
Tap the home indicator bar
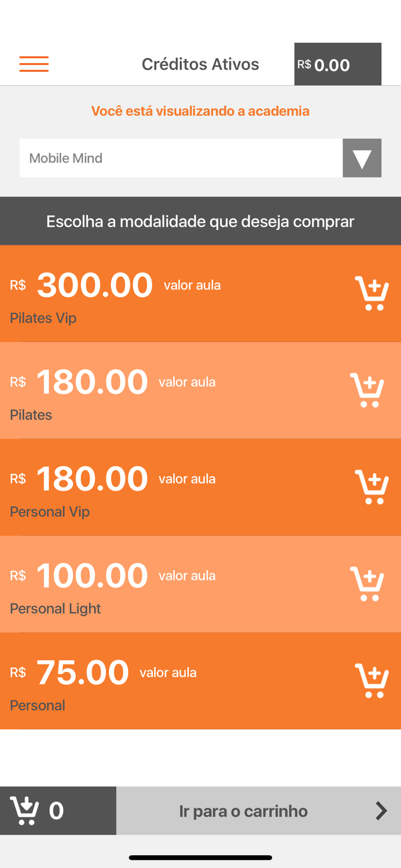tap(200, 858)
